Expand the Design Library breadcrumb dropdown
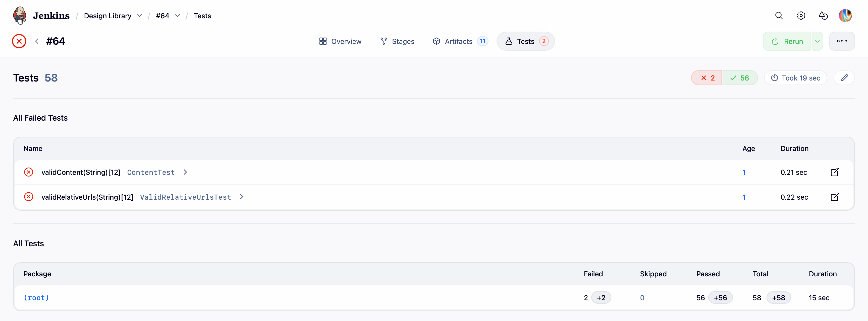Image resolution: width=868 pixels, height=321 pixels. tap(139, 16)
